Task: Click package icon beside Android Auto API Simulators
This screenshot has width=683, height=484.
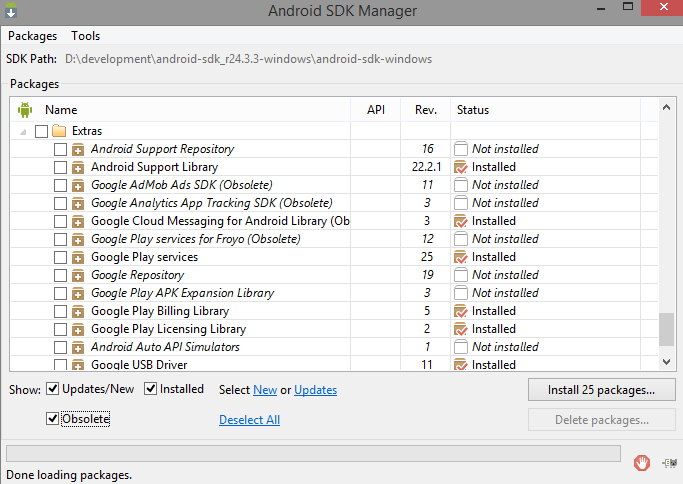Action: (x=78, y=348)
